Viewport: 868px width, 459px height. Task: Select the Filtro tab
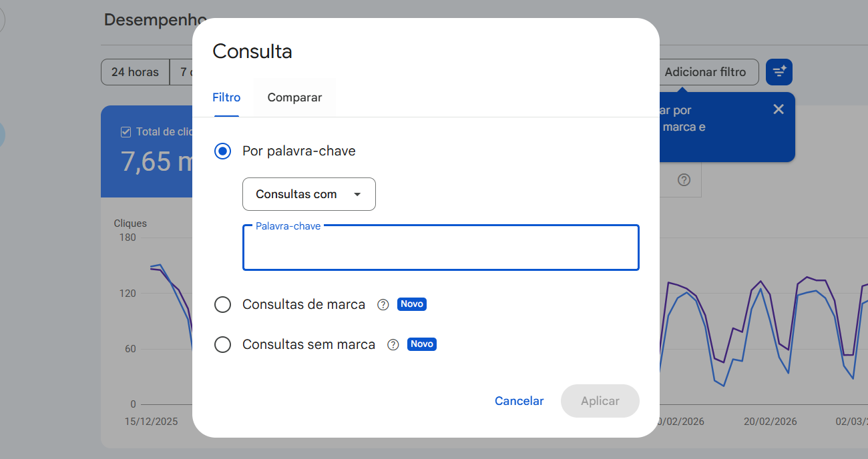coord(226,97)
